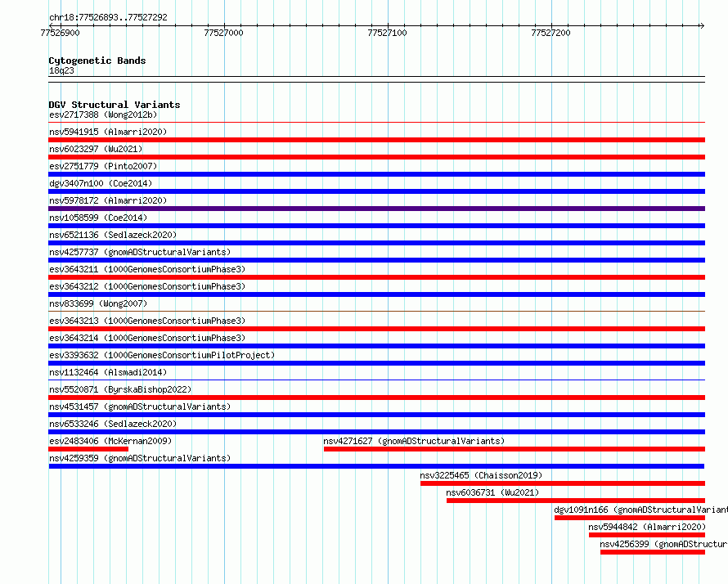The width and height of the screenshot is (728, 584).
Task: Open the nsv1058599 (Coe2014) variant label
Action: 98,218
